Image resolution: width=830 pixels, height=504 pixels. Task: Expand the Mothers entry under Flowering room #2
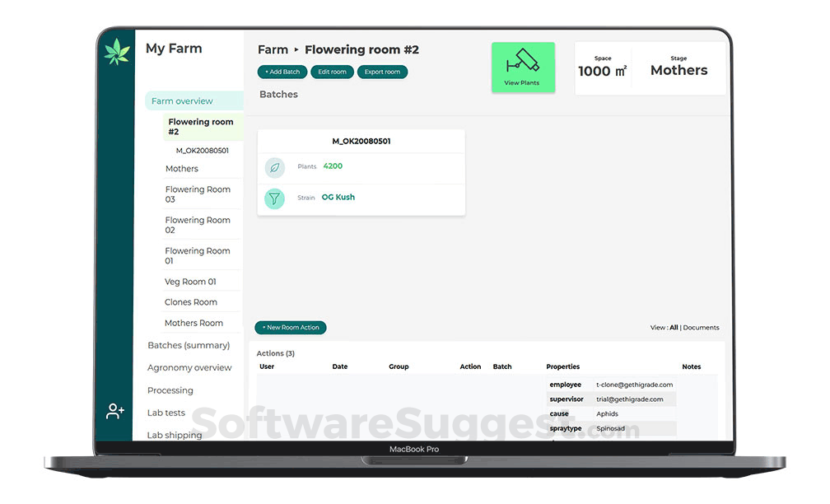click(181, 168)
